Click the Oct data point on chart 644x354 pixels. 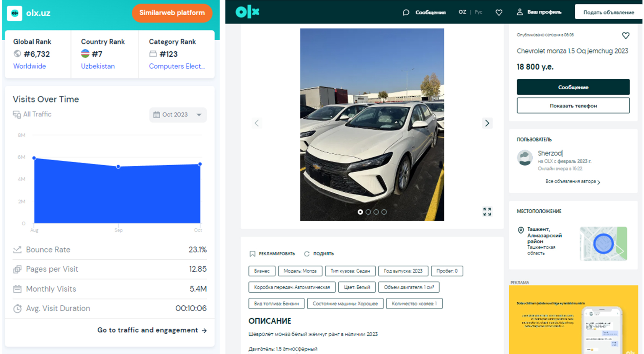200,164
